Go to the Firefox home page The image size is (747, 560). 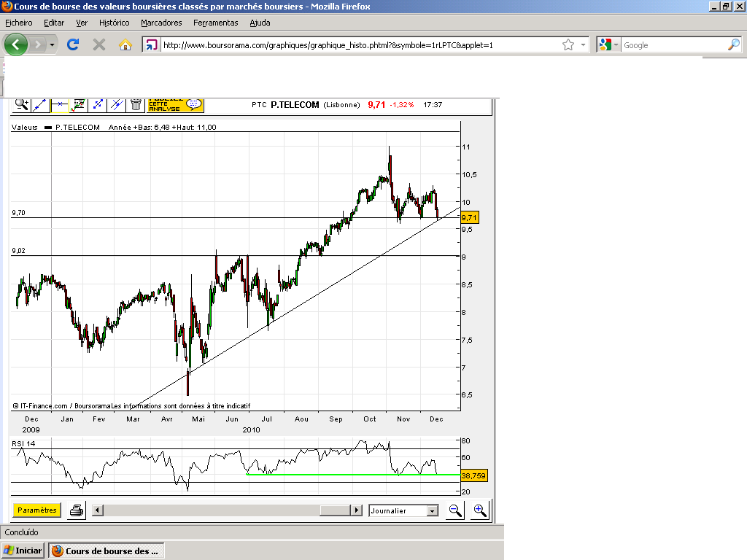(125, 44)
